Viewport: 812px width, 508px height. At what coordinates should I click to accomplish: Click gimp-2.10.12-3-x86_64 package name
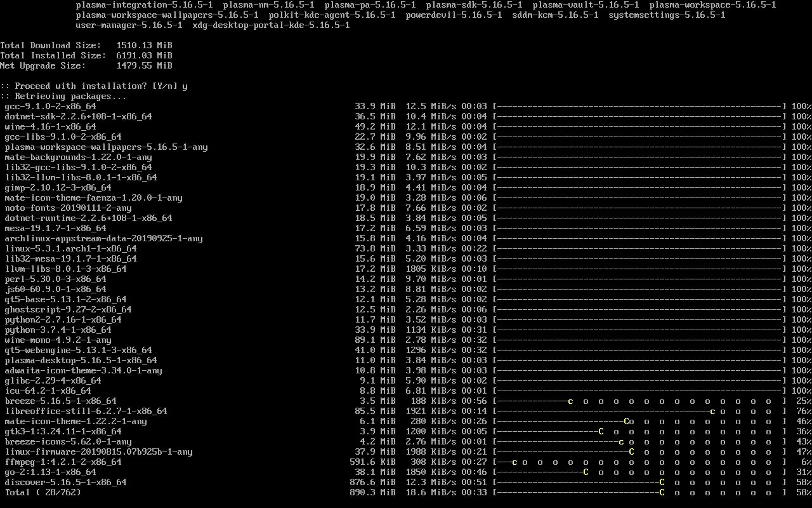[x=58, y=188]
